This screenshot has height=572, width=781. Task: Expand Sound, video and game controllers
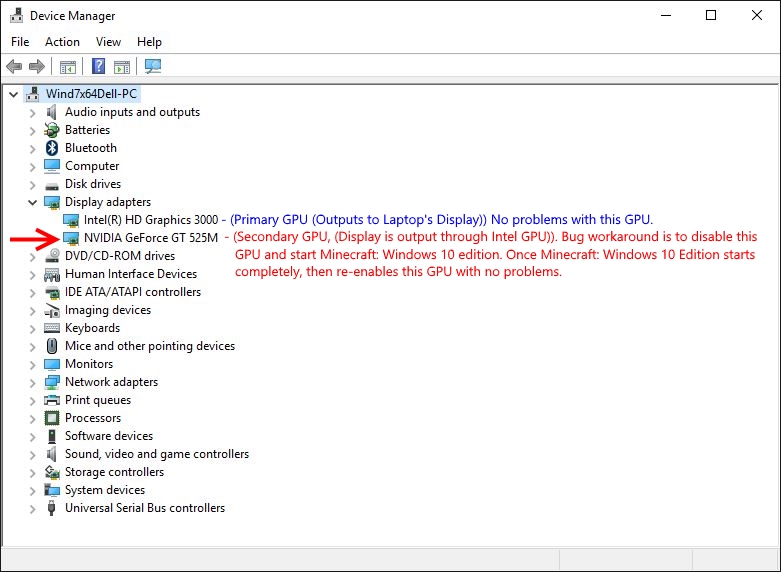[x=32, y=454]
